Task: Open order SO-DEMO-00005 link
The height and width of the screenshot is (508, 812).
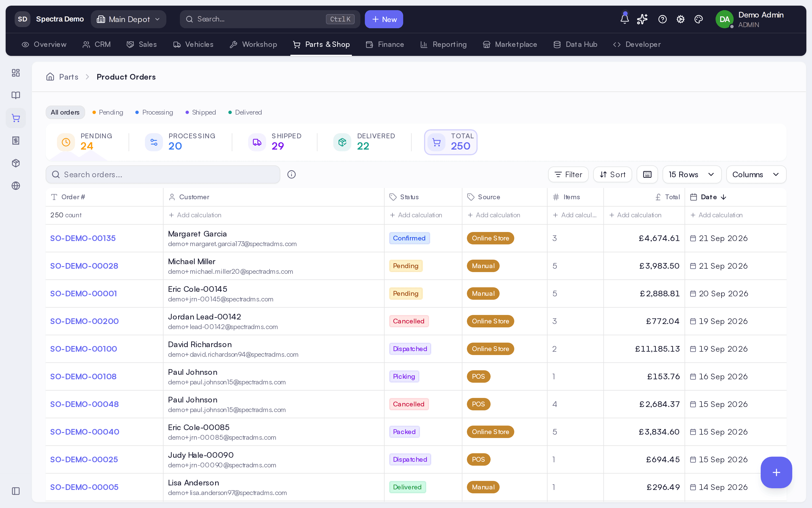Action: click(x=84, y=487)
